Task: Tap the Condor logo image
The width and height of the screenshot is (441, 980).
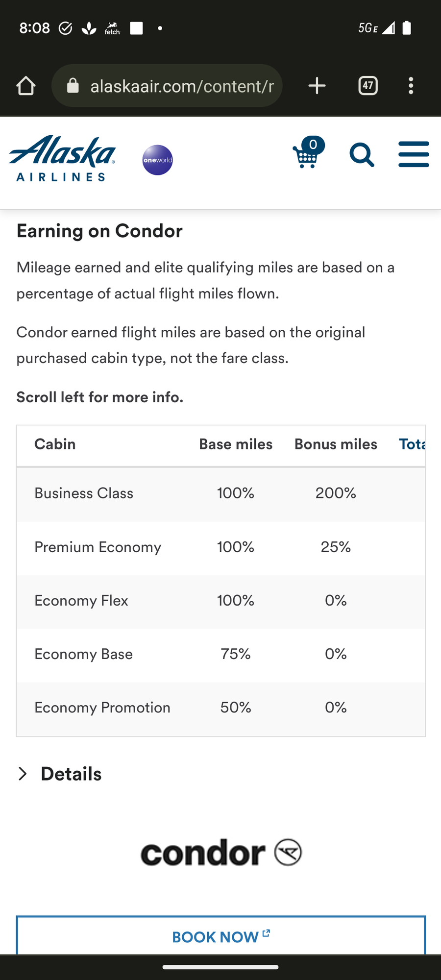Action: tap(221, 853)
